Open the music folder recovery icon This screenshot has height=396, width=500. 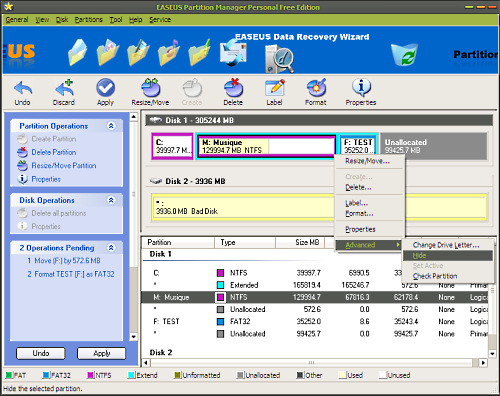(x=169, y=52)
